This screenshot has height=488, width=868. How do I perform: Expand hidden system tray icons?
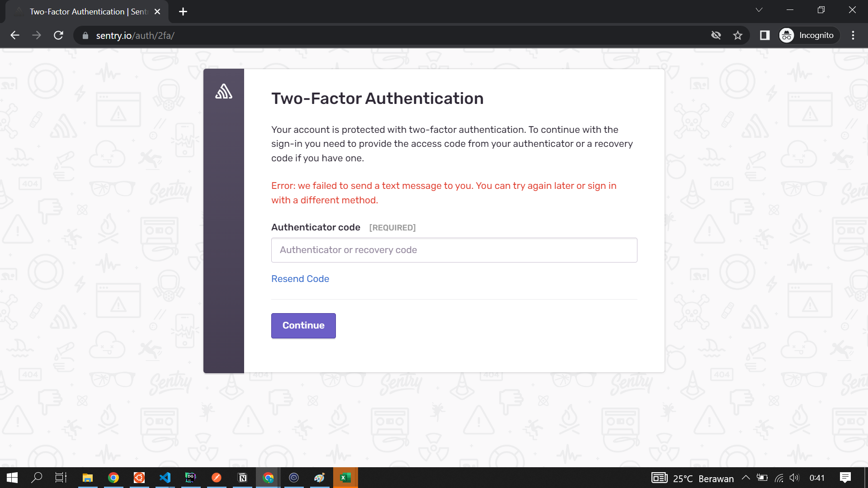tap(746, 478)
